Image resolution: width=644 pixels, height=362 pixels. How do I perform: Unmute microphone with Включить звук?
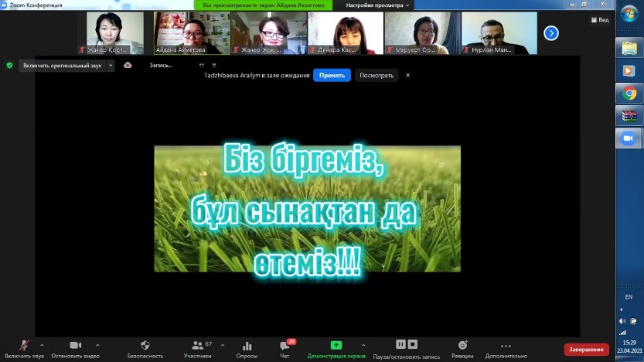[x=24, y=350]
